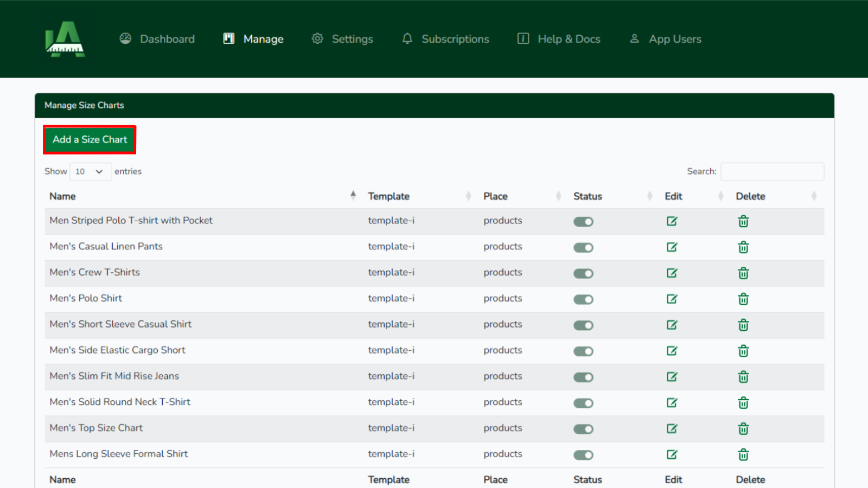Edit Men's Short Sleeve Casual Shirt chart
868x488 pixels.
[672, 325]
